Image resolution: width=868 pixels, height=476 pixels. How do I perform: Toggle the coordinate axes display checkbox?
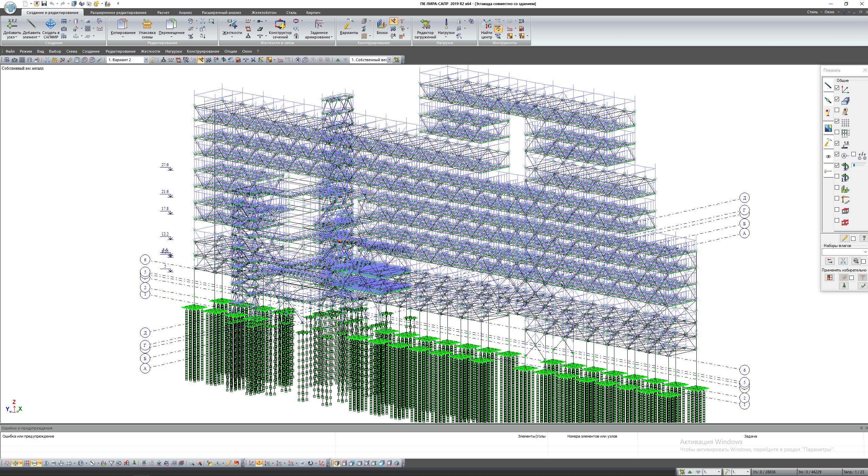click(837, 88)
